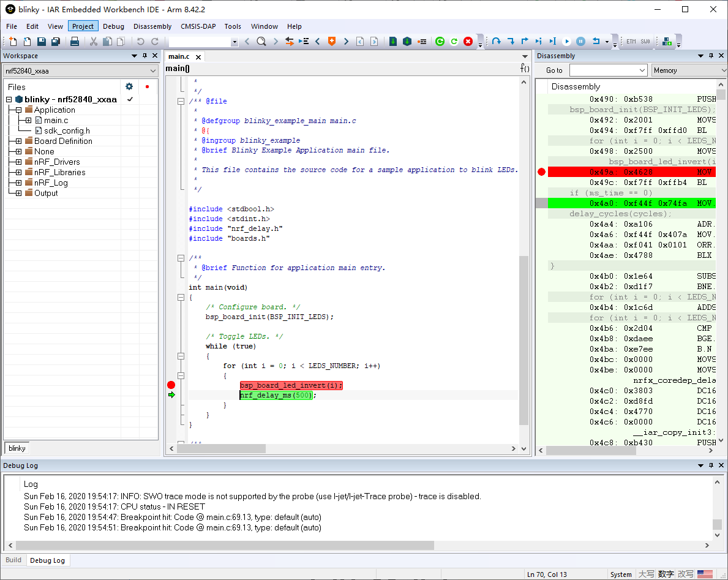Click the gear column header in Files
Screen dimensions: 728x580
click(x=129, y=86)
